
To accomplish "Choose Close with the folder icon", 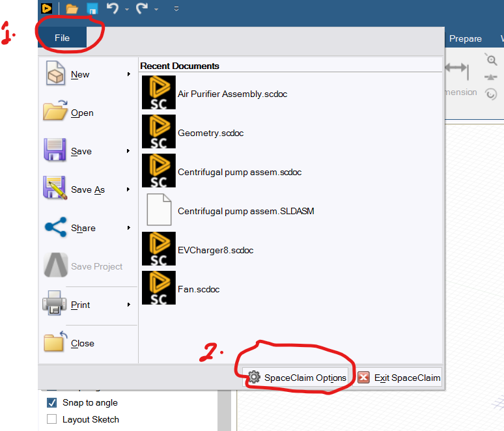I will pos(82,343).
